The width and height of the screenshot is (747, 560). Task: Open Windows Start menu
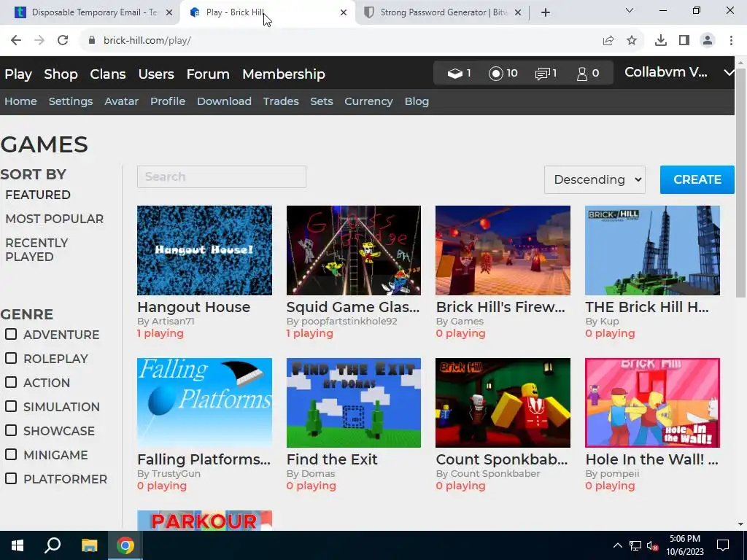coord(18,545)
